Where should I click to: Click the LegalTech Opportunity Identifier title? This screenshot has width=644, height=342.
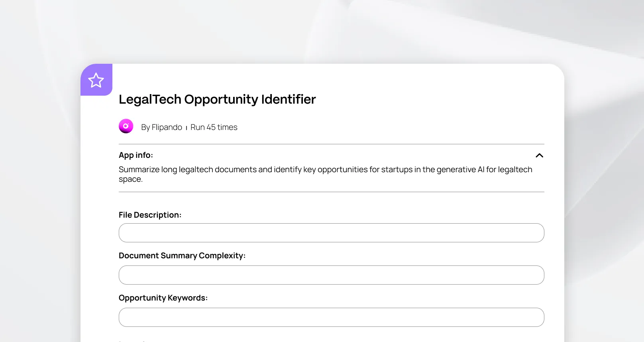217,99
